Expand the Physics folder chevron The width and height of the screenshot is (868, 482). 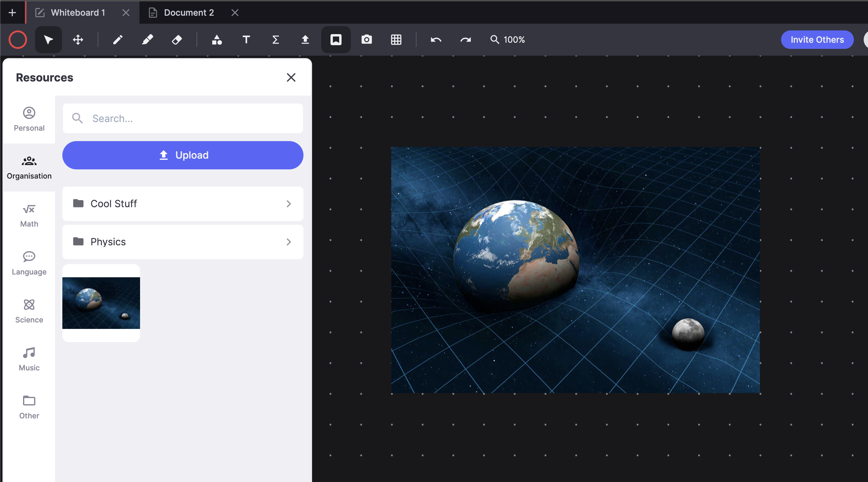[x=288, y=242]
